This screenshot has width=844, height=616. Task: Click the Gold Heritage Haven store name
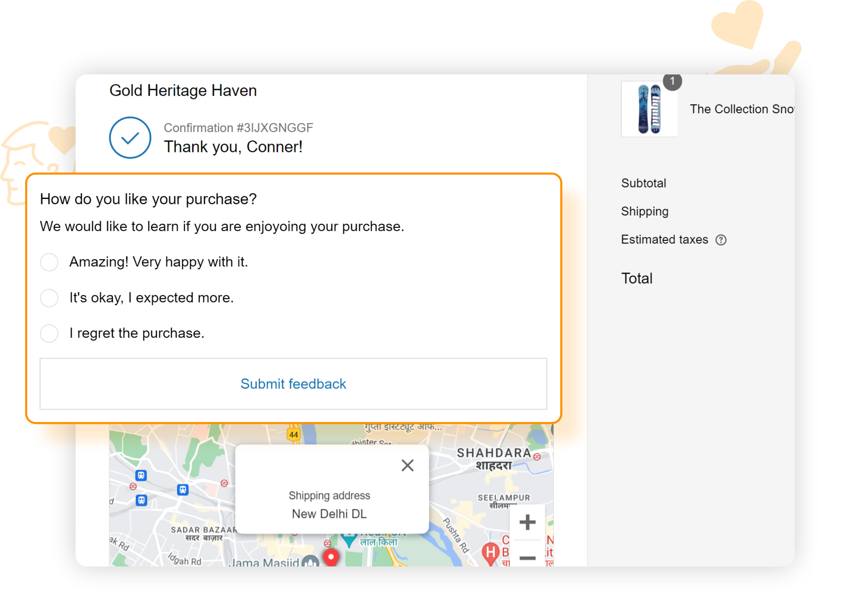(183, 91)
